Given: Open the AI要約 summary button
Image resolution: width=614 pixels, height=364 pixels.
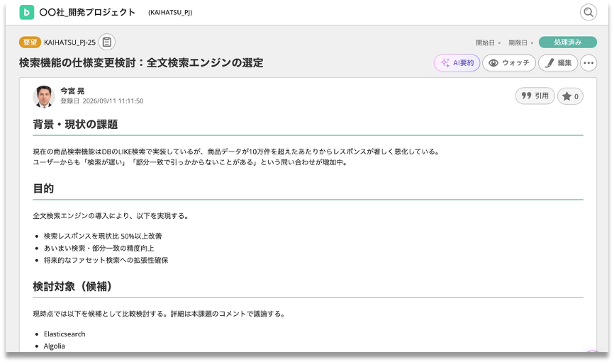Looking at the screenshot, I should pyautogui.click(x=457, y=62).
